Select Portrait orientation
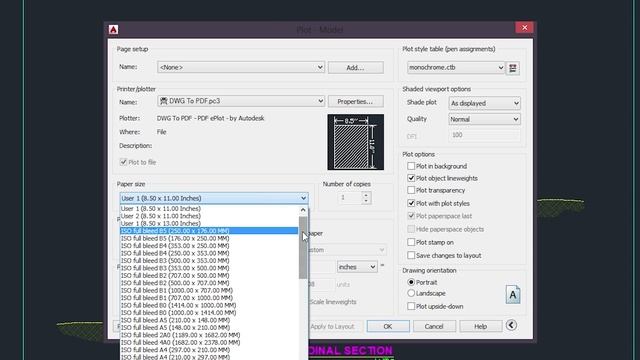 pos(411,282)
